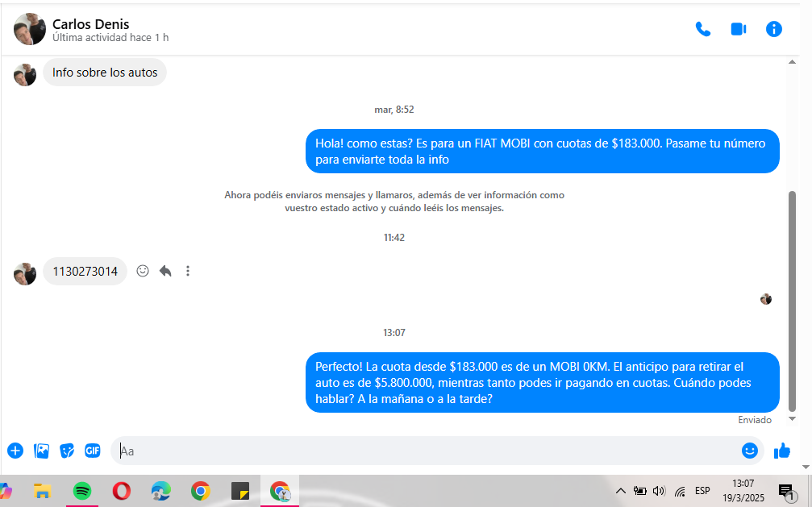Open clock and calendar 13:07 19/3/2025
Screen dimensions: 812x507
click(743, 490)
